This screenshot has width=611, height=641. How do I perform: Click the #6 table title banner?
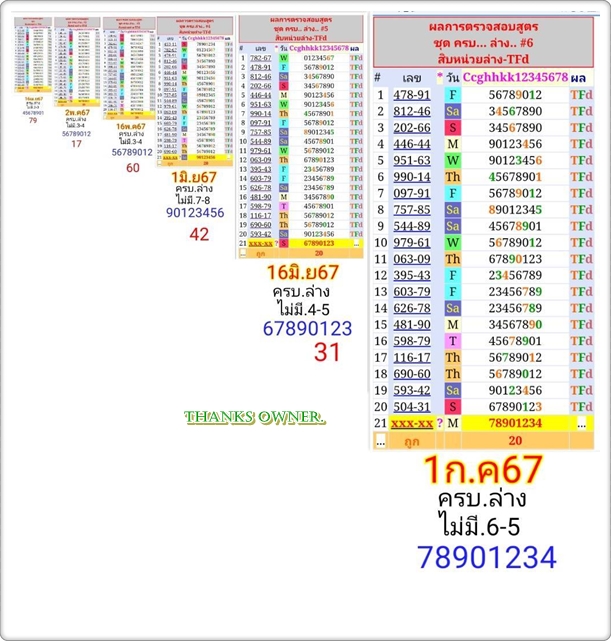[483, 43]
